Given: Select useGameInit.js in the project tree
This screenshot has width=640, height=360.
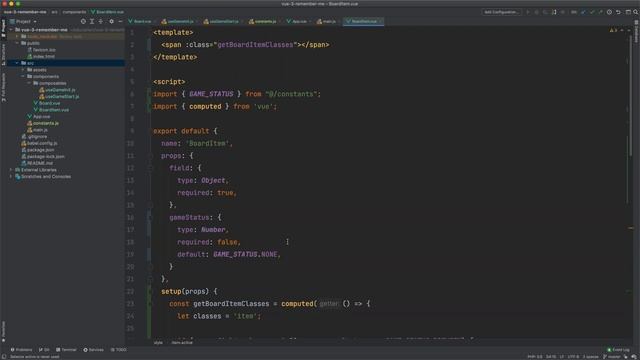Looking at the screenshot, I should pyautogui.click(x=57, y=90).
